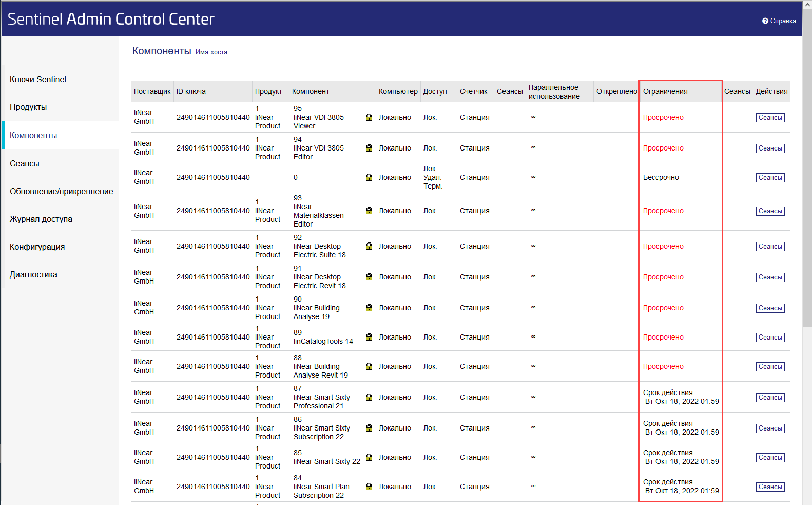Click lock icon for iINear Smart Sixty 22
Image resolution: width=812 pixels, height=505 pixels.
369,457
